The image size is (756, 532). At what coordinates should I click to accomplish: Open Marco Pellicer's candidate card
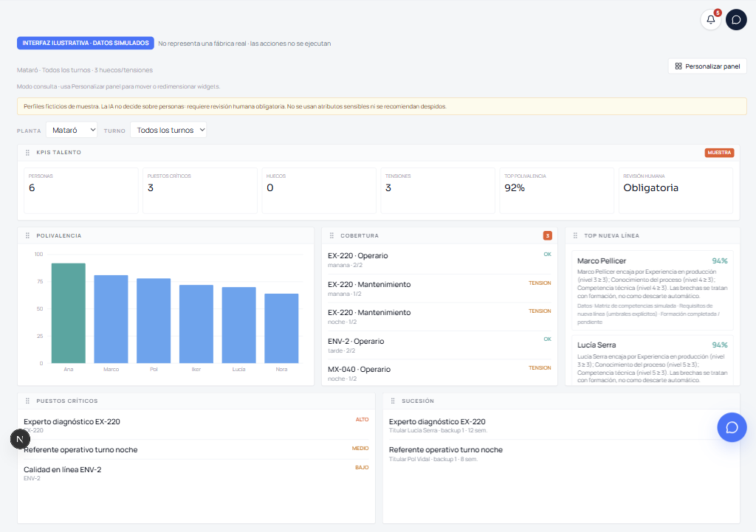tap(653, 291)
